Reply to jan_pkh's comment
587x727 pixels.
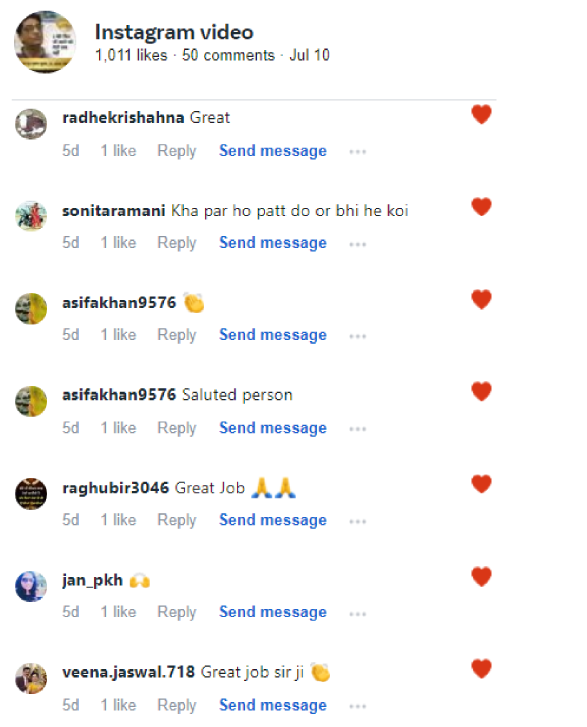(x=177, y=612)
